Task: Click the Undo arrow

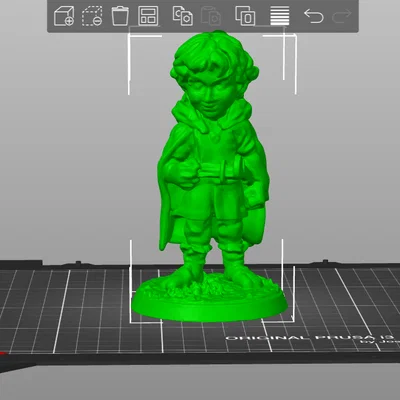Action: point(314,16)
